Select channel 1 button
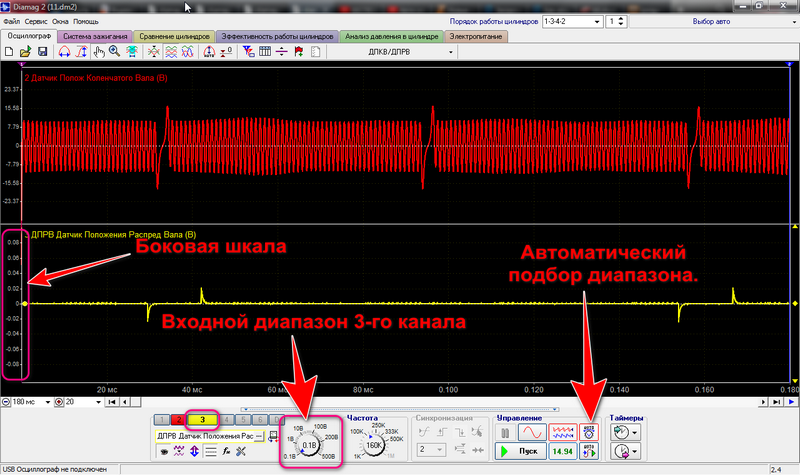Viewport: 800px width, 475px height. tap(162, 420)
